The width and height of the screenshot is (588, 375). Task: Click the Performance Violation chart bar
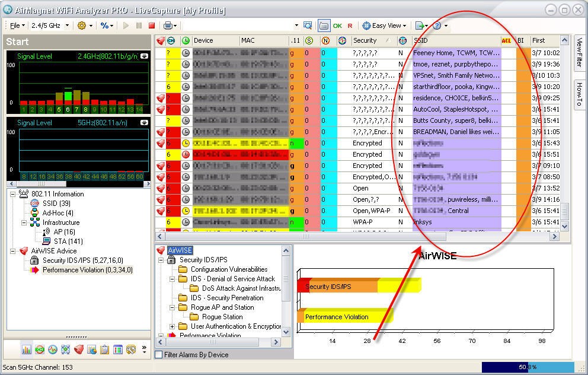pyautogui.click(x=345, y=316)
